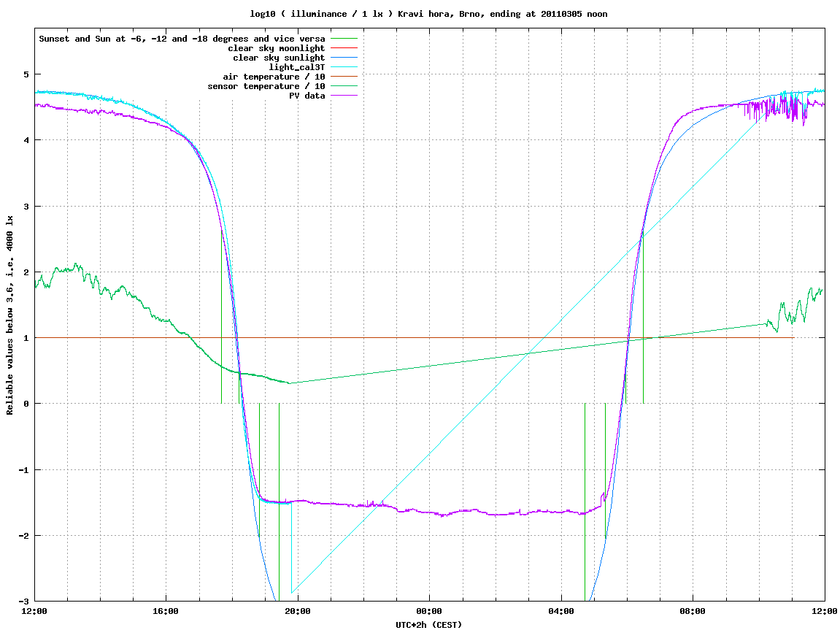
Task: Click the y-axis tick label -1
Action: pos(24,470)
